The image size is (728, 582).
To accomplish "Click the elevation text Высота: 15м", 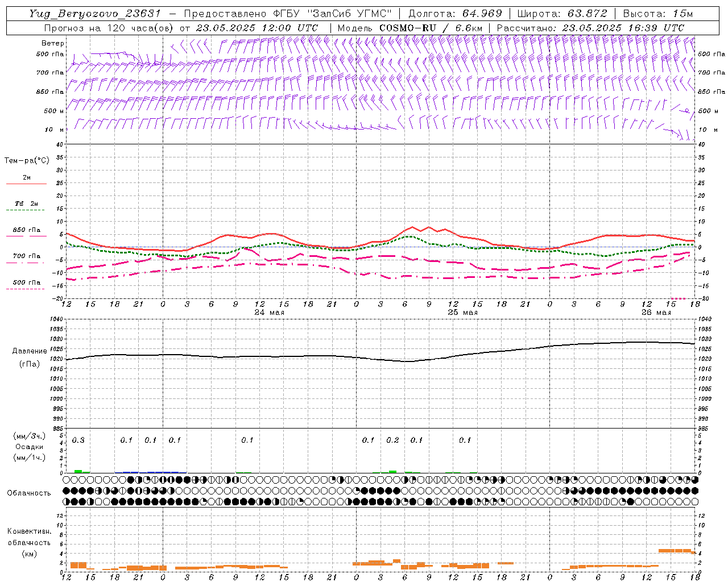I will coord(658,14).
